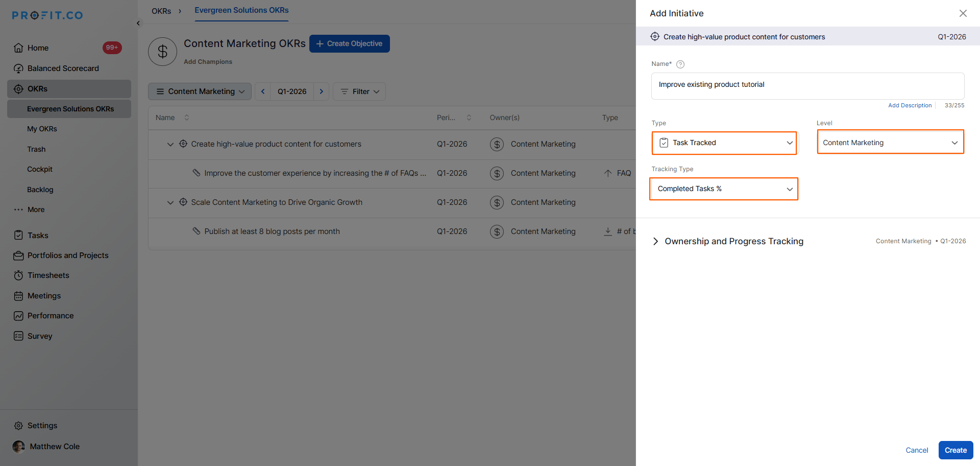Go to Timesheets in the sidebar
Screen dimensions: 980x466
pos(48,275)
